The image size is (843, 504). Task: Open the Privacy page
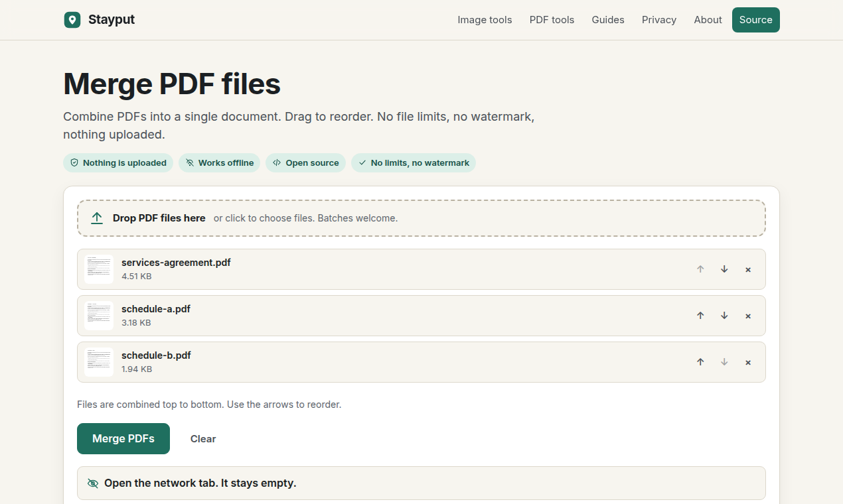(659, 20)
